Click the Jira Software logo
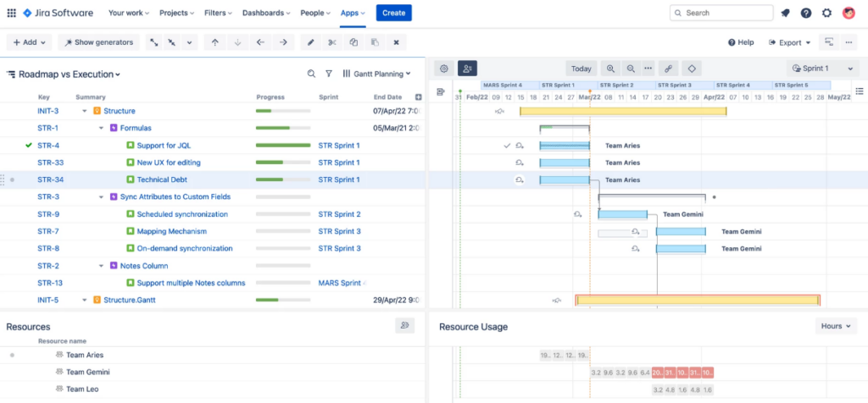This screenshot has width=868, height=403. [58, 13]
